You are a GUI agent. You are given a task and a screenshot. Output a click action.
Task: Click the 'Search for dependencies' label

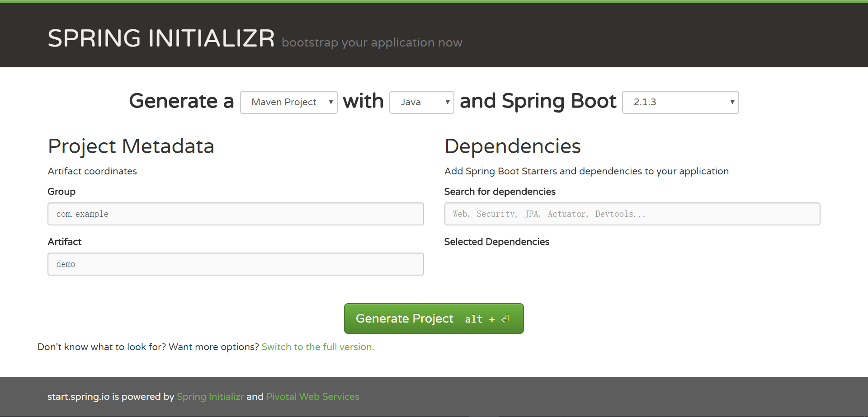500,192
